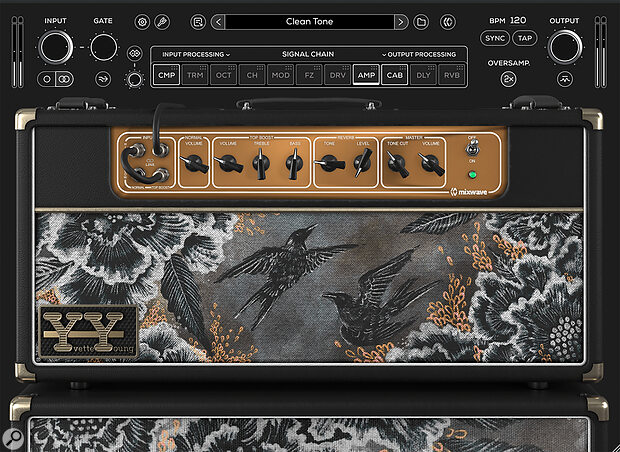Click the OUTPUT level knob
This screenshot has height=452, width=620.
(x=565, y=47)
